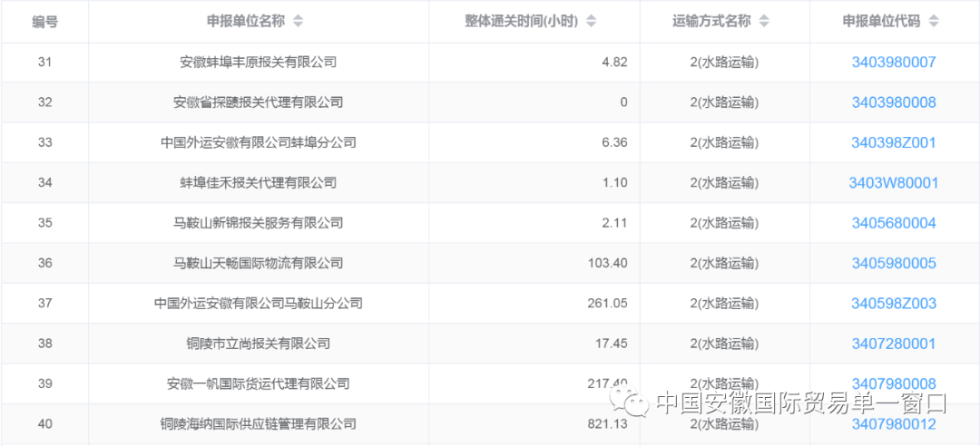Viewport: 980px width, 446px height.
Task: Click clearance time value 6.36
Action: pos(615,142)
